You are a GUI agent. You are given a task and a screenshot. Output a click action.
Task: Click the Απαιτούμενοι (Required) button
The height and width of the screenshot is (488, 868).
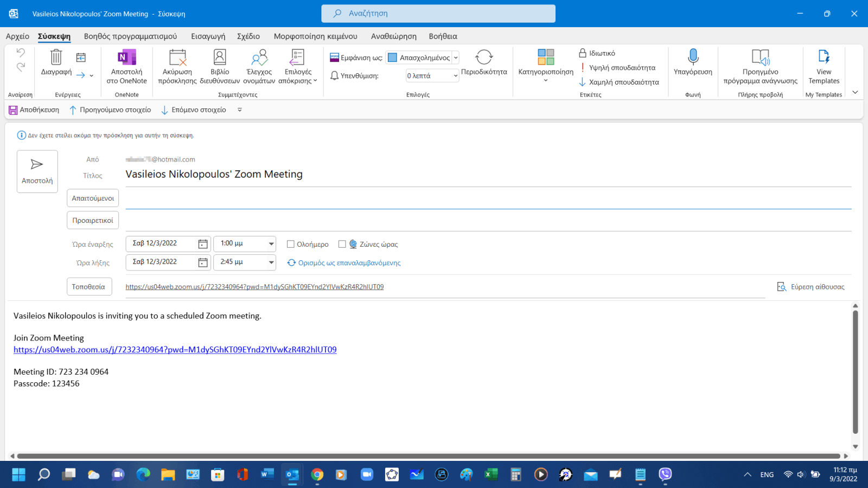click(x=93, y=198)
